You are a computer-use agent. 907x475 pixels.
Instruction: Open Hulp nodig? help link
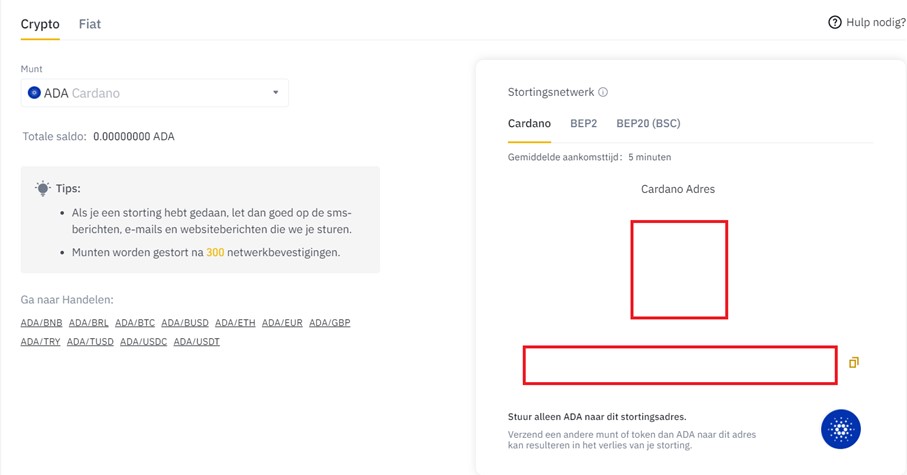[x=875, y=23]
